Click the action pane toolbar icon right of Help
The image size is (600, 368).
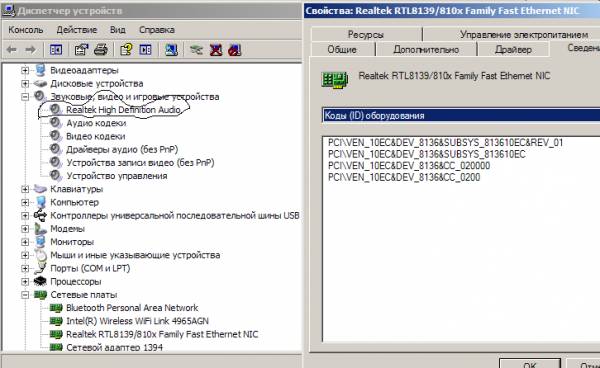pyautogui.click(x=145, y=50)
